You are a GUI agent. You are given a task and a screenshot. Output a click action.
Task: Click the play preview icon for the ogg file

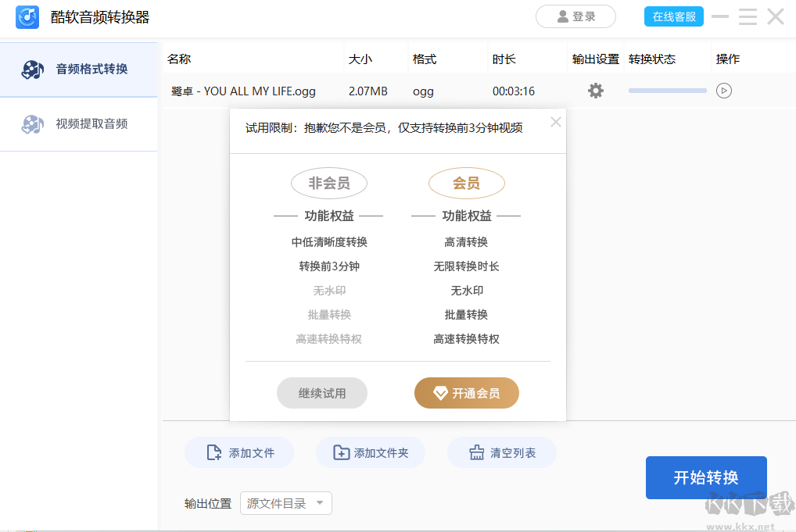pyautogui.click(x=723, y=91)
